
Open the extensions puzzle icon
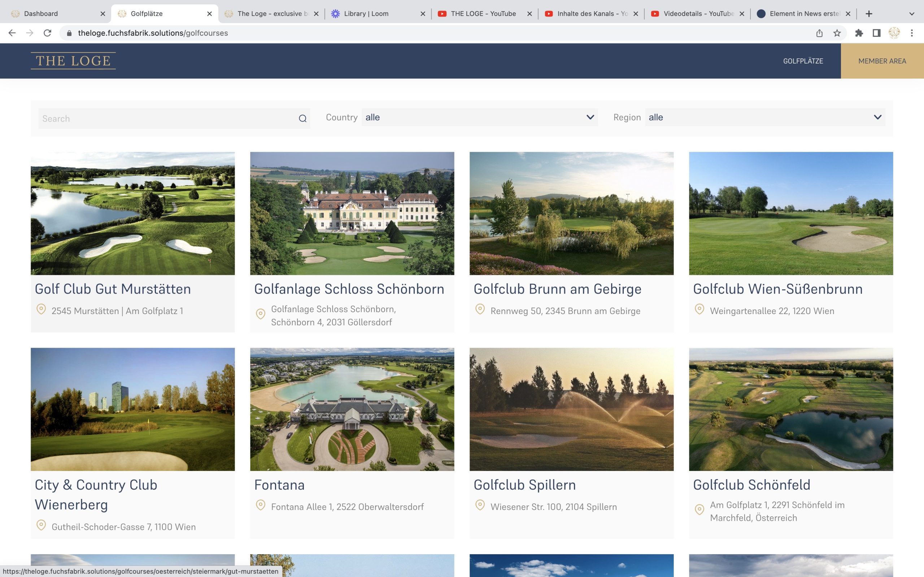859,33
